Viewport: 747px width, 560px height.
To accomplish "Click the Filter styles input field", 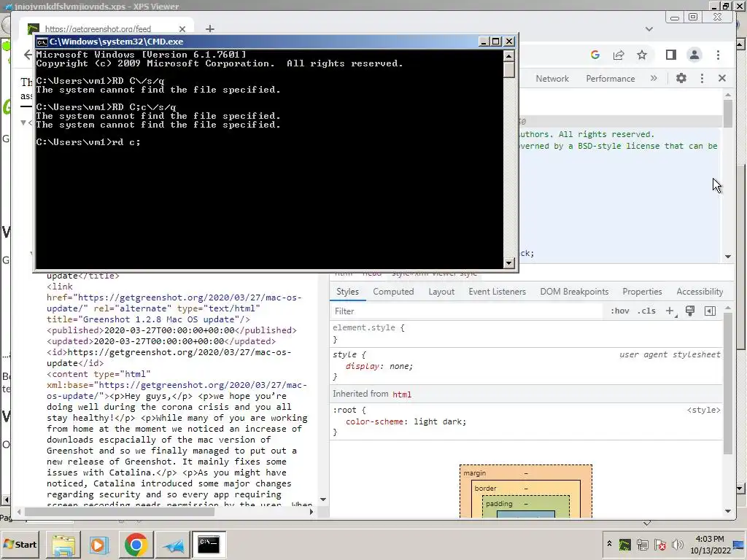I will 467,311.
